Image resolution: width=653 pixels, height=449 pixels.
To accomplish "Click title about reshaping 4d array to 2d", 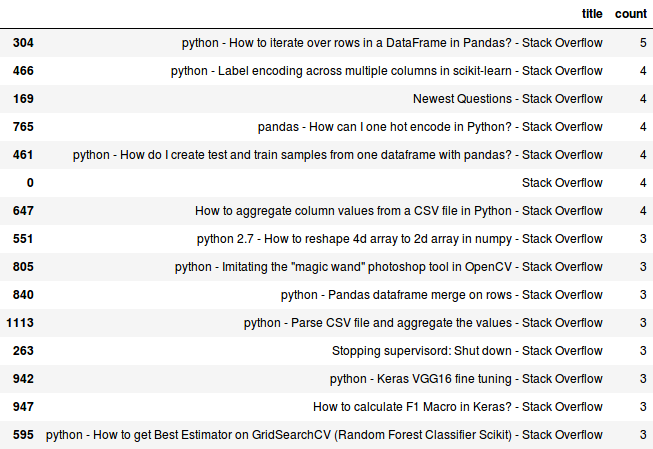I will point(399,239).
